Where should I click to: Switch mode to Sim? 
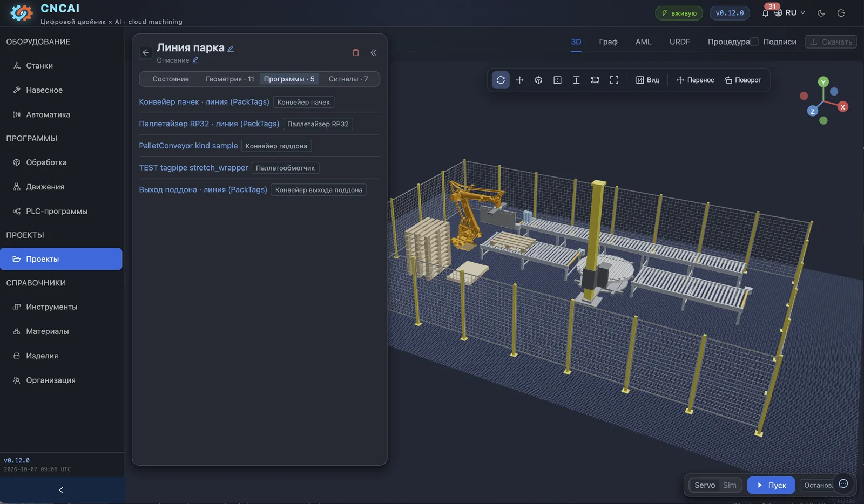tap(730, 485)
